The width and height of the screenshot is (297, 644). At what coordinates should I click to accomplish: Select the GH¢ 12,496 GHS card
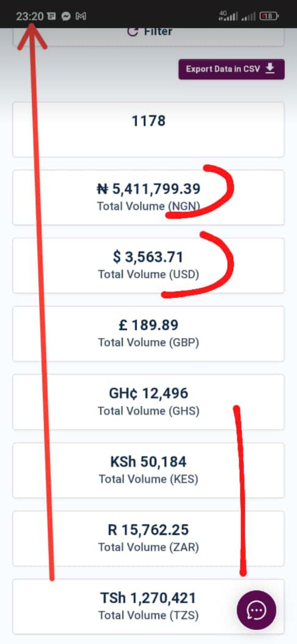point(148,402)
